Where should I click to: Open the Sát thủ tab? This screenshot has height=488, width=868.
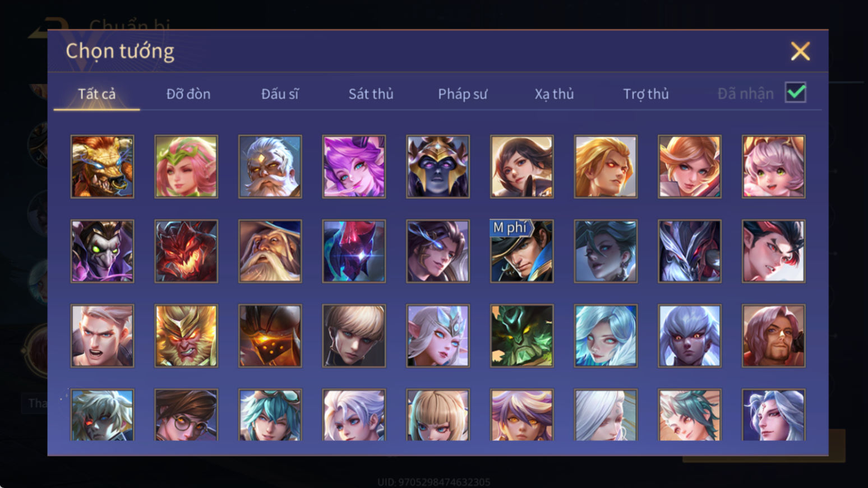coord(371,94)
